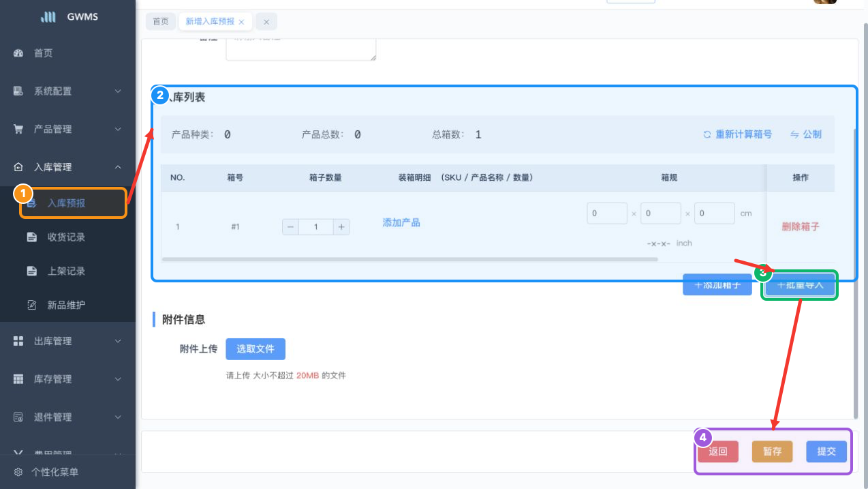Click the 添加箱子 button
The height and width of the screenshot is (489, 868).
point(717,285)
